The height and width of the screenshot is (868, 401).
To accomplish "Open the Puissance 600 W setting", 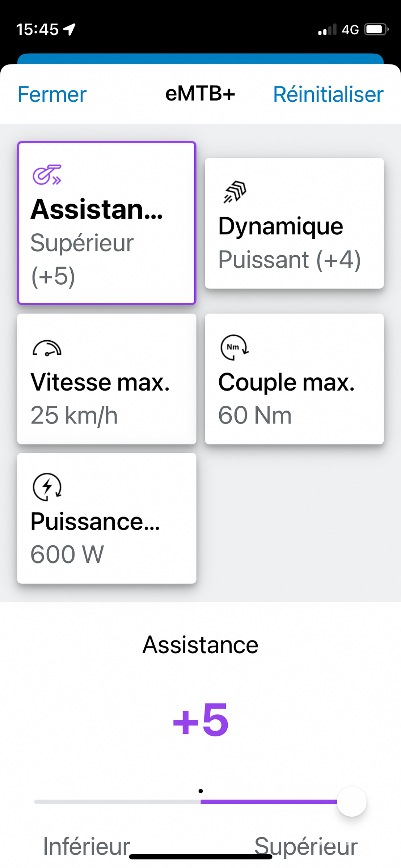I will [107, 518].
